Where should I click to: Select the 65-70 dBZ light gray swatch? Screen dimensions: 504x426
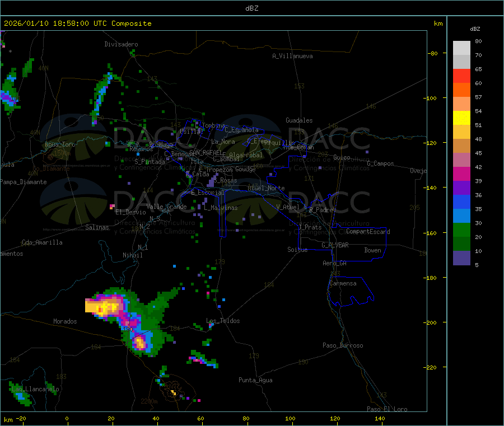461,62
